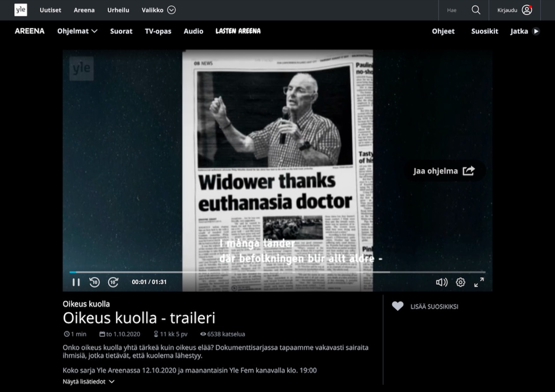
Task: Open the Kirjaudu login profile icon
Action: point(527,10)
